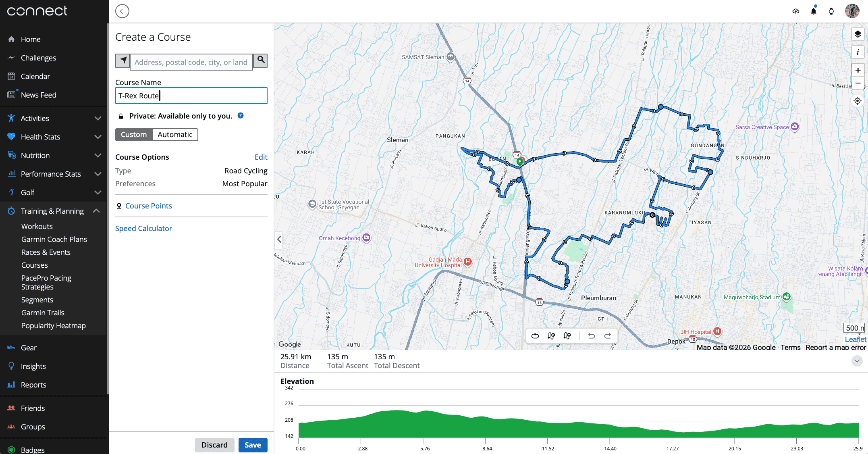The height and width of the screenshot is (454, 868).
Task: Click the Course Name text field
Action: coord(191,96)
